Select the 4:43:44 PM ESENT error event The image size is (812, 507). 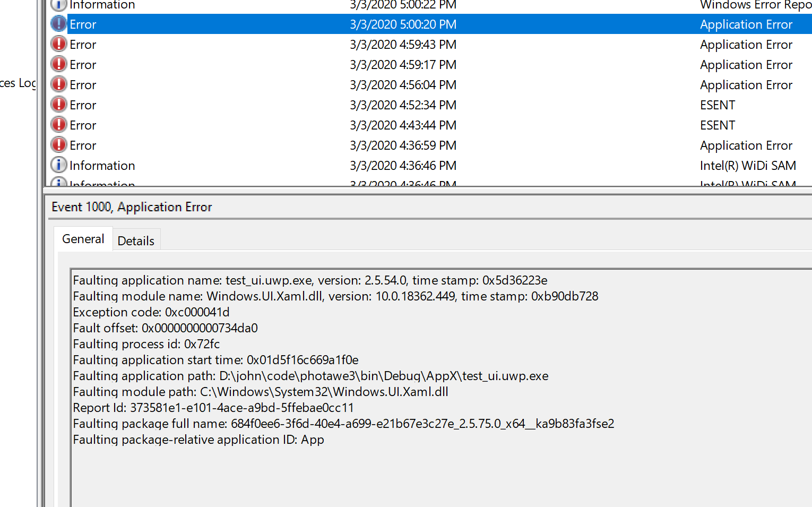318,125
